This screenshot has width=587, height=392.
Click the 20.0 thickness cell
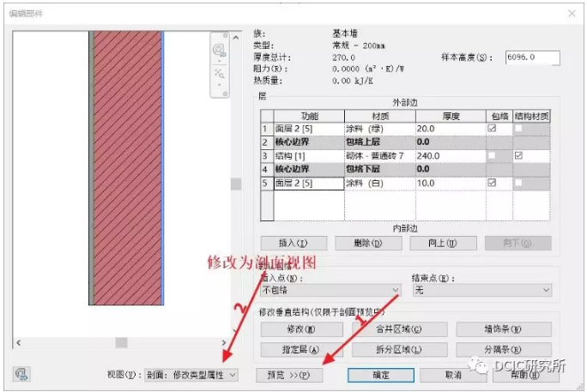point(451,129)
